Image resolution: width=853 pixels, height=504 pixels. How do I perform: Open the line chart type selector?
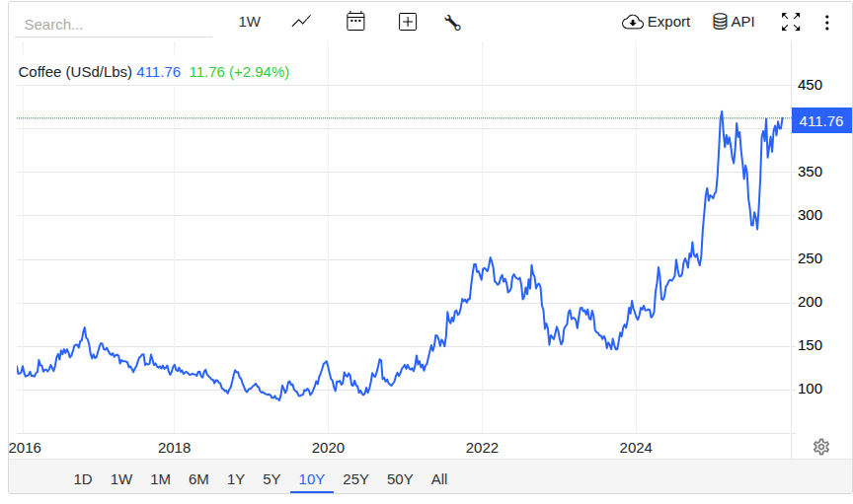click(301, 22)
